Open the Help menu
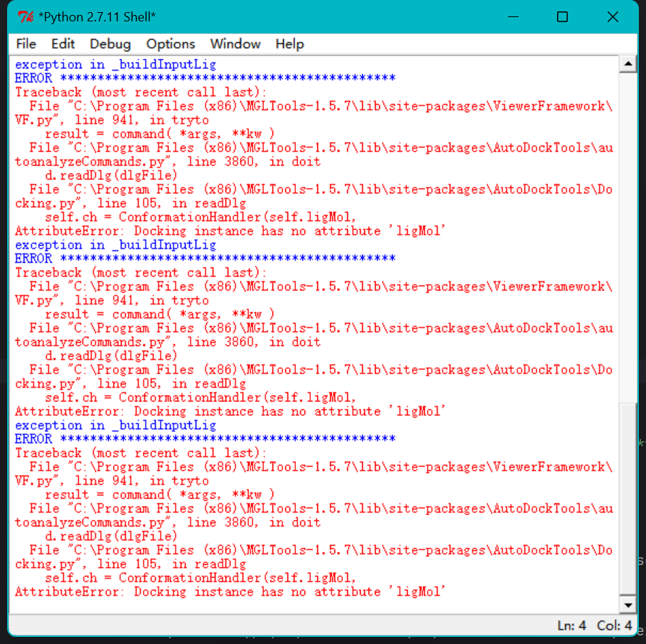 click(290, 43)
